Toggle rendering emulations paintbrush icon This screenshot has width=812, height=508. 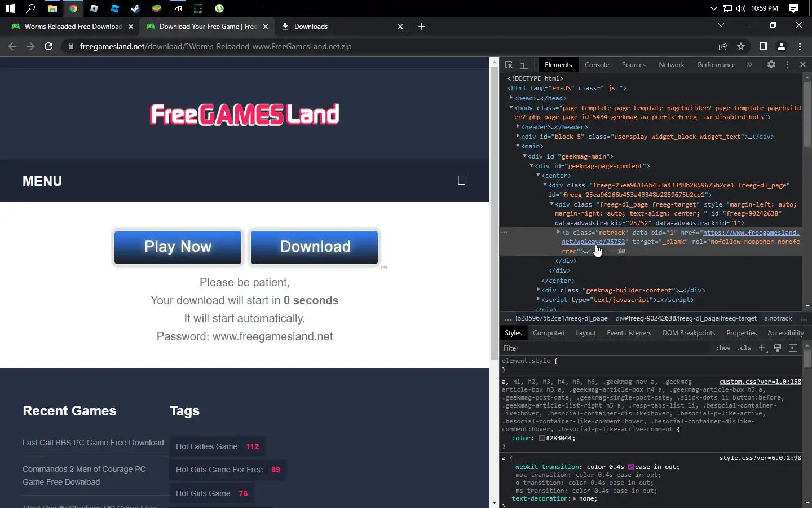point(778,348)
